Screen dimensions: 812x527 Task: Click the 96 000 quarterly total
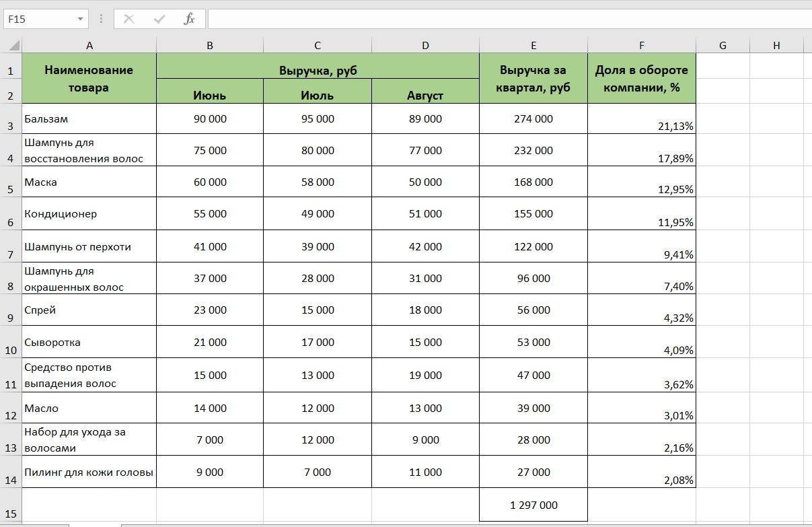click(533, 278)
